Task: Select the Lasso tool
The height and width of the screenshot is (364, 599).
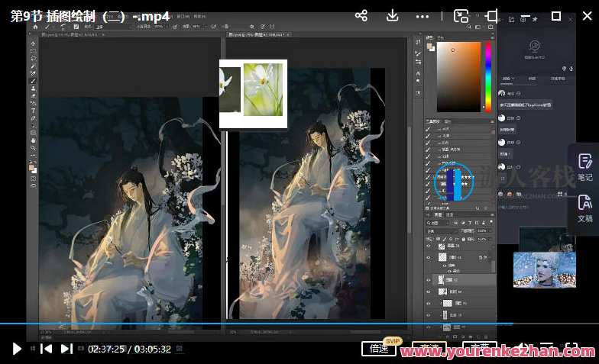Action: click(34, 58)
